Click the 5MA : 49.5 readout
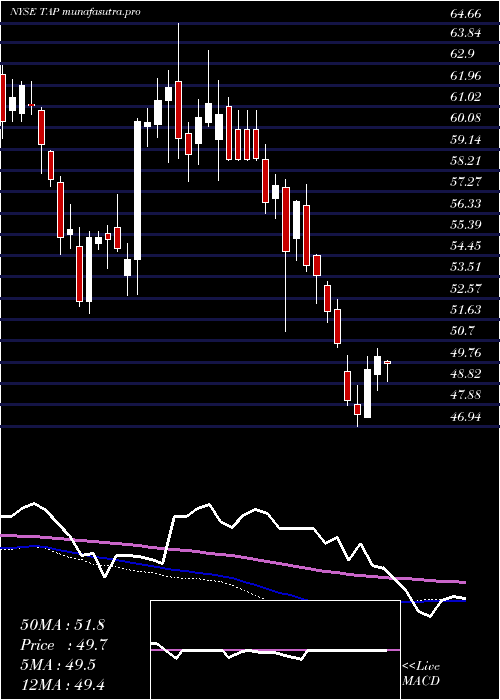Image resolution: width=500 pixels, height=700 pixels. click(58, 665)
